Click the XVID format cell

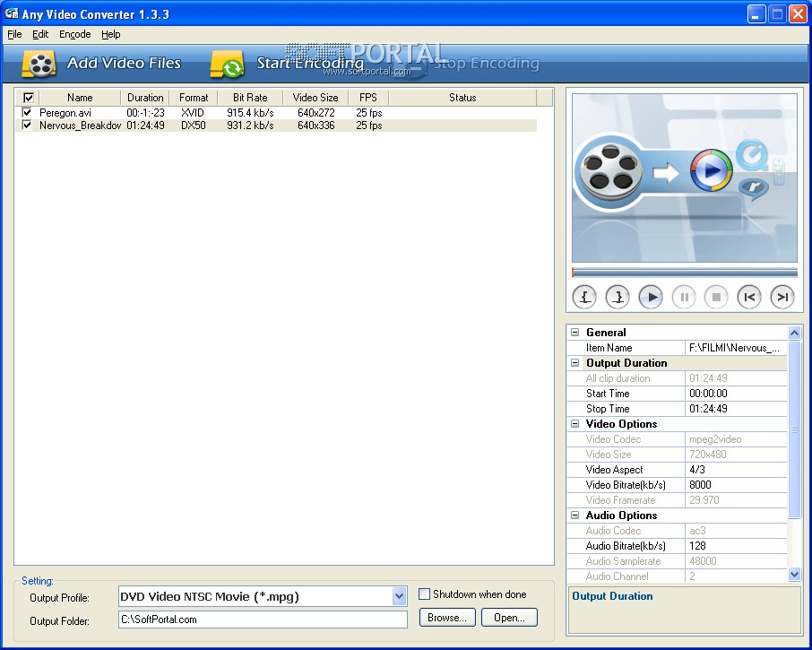[193, 112]
